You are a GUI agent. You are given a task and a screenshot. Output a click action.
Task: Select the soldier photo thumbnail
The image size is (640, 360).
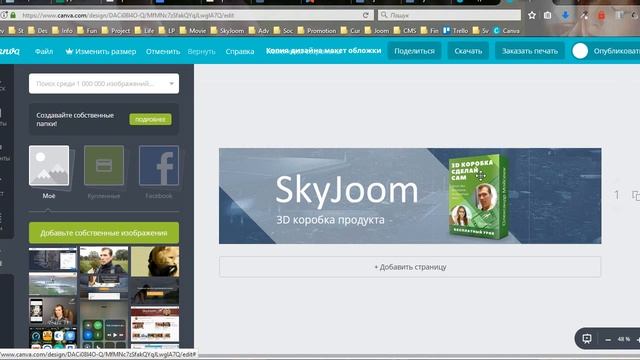point(104,260)
